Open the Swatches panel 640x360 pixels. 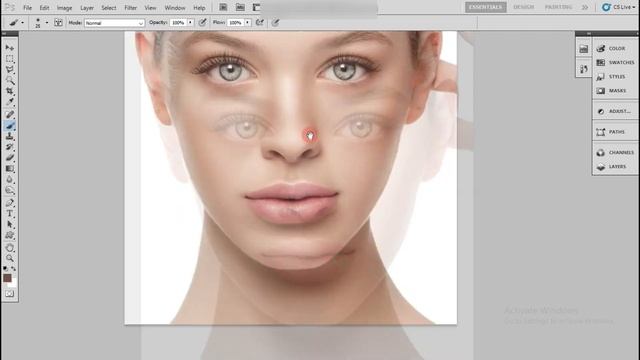[616, 62]
